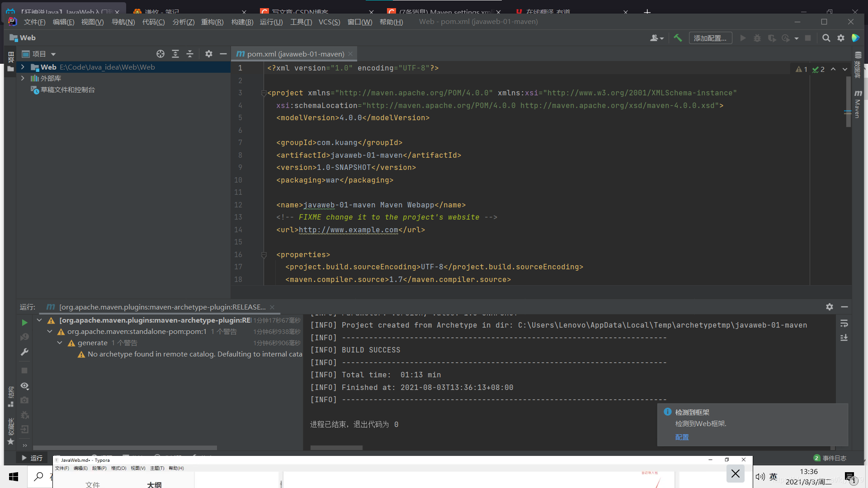The image size is (868, 488).
Task: Open Project panel options gear icon
Action: tap(208, 54)
